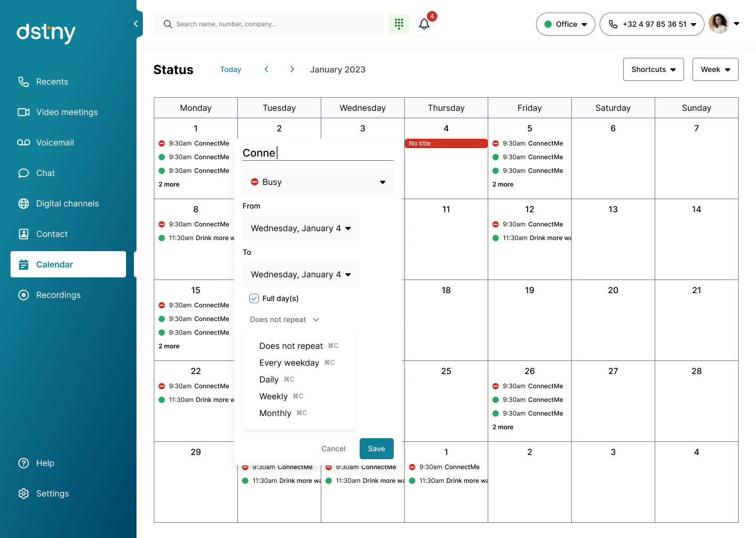Open Voicemail from sidebar
This screenshot has height=538, width=756.
55,142
